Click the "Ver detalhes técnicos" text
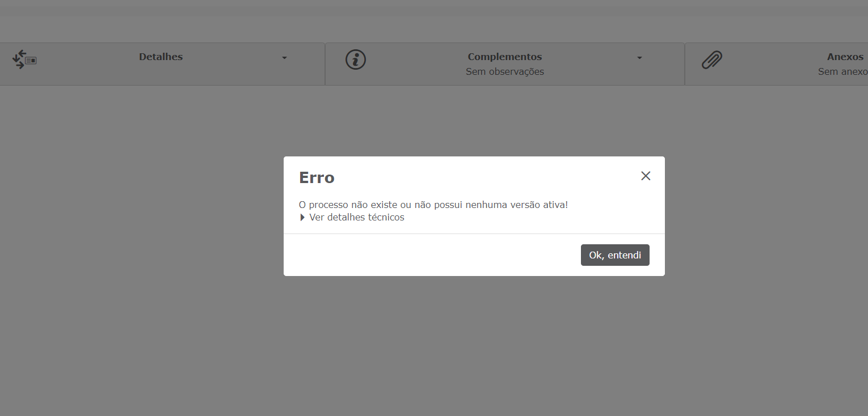Screen dimensions: 868x416 356,218
